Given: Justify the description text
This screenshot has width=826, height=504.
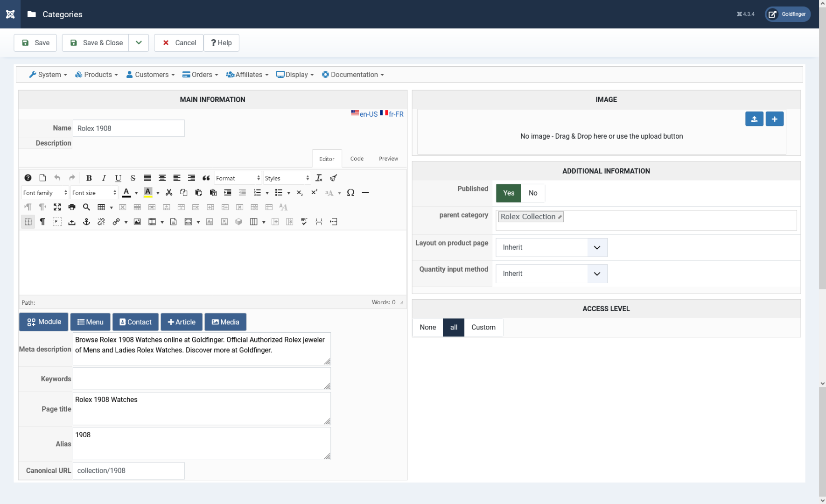Looking at the screenshot, I should [147, 178].
